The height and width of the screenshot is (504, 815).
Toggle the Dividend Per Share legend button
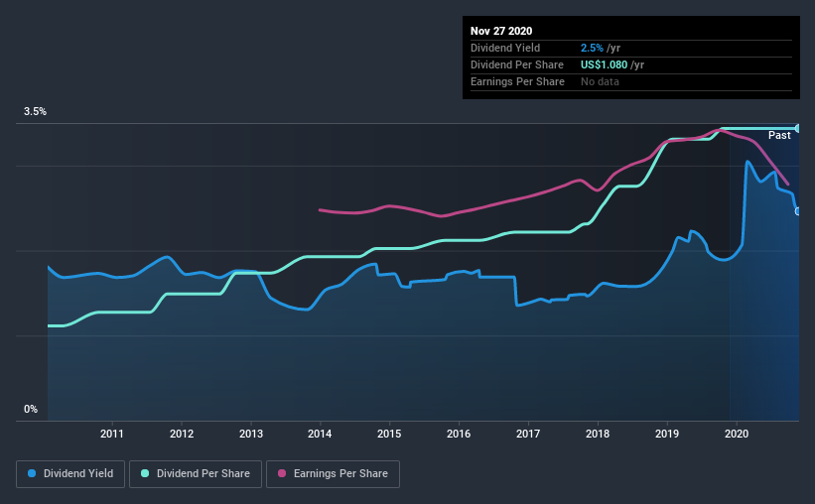196,474
